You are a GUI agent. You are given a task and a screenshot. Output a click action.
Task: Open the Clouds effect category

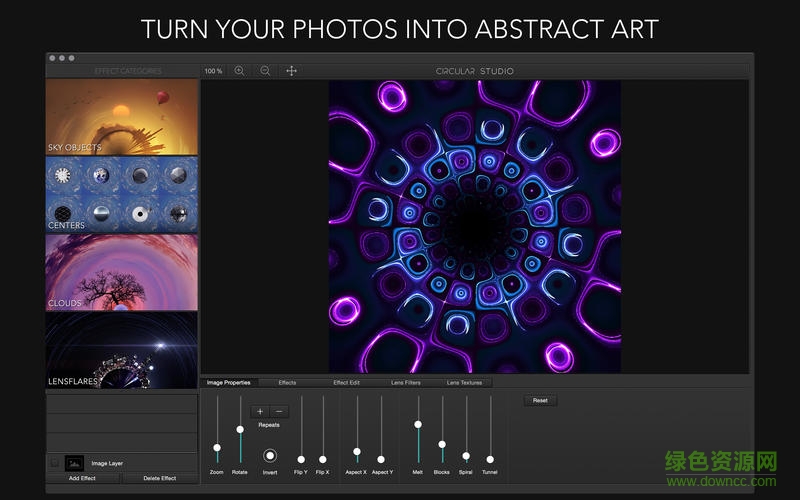coord(122,271)
